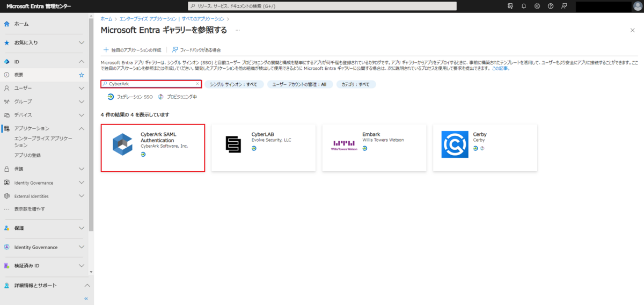Image resolution: width=644 pixels, height=305 pixels.
Task: Click the デバイス device icon
Action: tap(6, 115)
